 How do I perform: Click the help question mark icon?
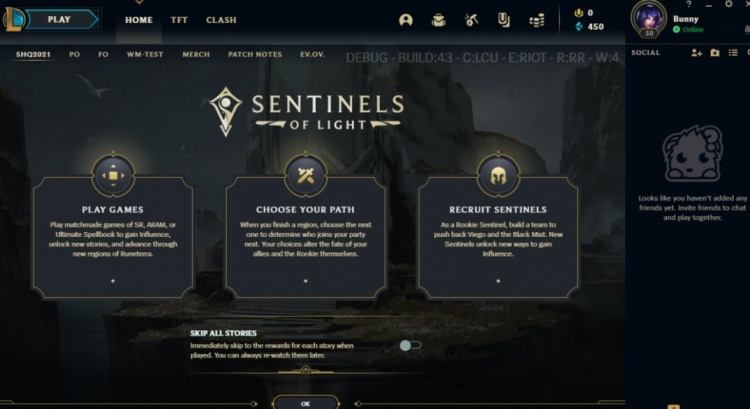pos(689,5)
